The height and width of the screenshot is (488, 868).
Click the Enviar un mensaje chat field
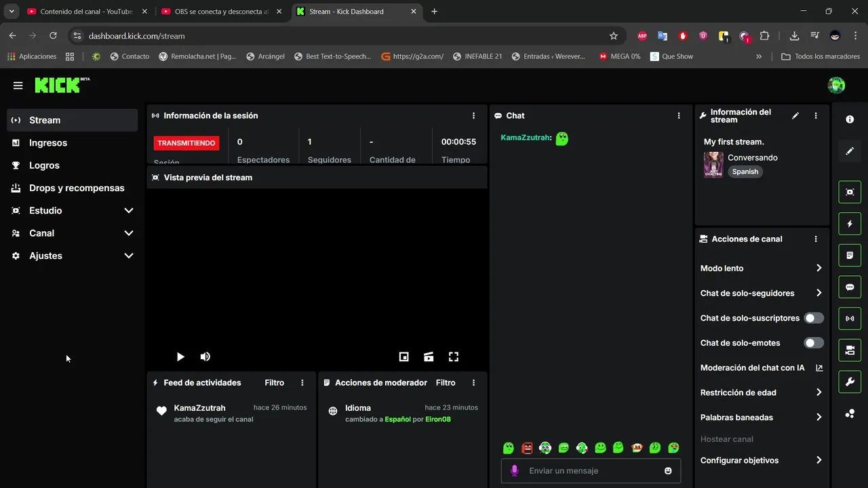(591, 471)
